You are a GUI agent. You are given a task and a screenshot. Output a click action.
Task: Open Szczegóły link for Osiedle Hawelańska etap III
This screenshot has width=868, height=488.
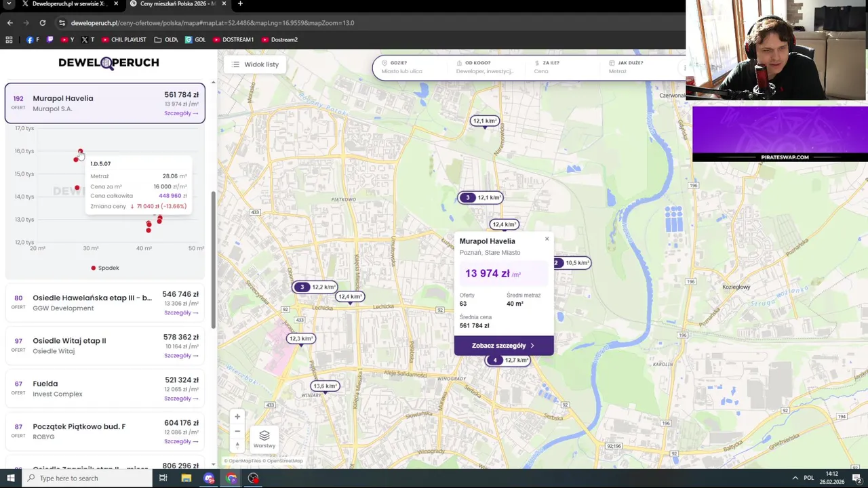point(181,312)
